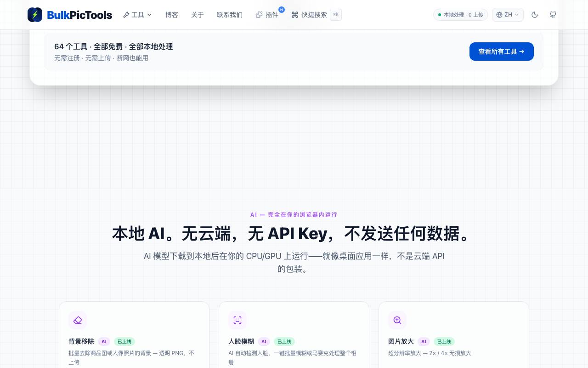Click the 64 个工具 · 全部免费 heading

pyautogui.click(x=113, y=46)
